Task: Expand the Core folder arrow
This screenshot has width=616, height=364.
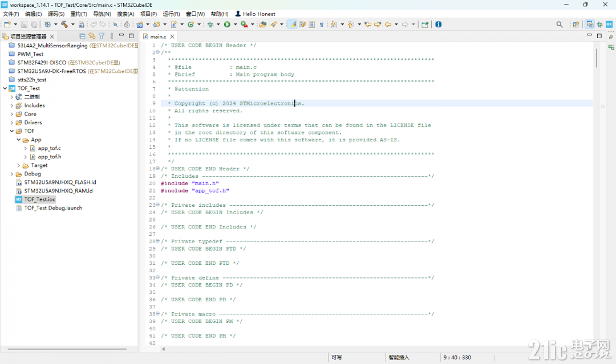Action: [12, 114]
